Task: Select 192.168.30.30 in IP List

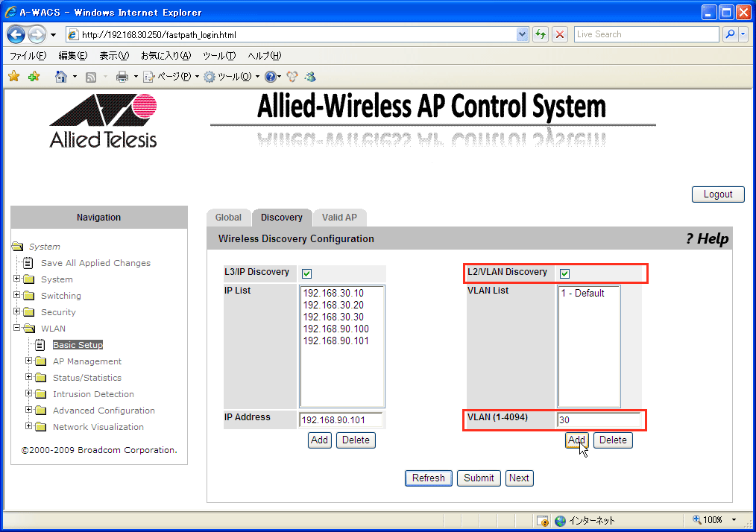Action: (x=333, y=317)
